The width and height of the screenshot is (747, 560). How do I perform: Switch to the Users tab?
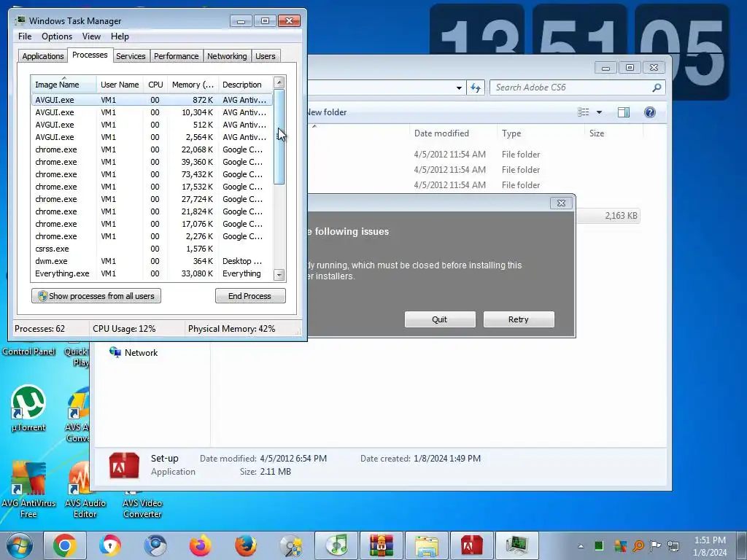tap(266, 56)
